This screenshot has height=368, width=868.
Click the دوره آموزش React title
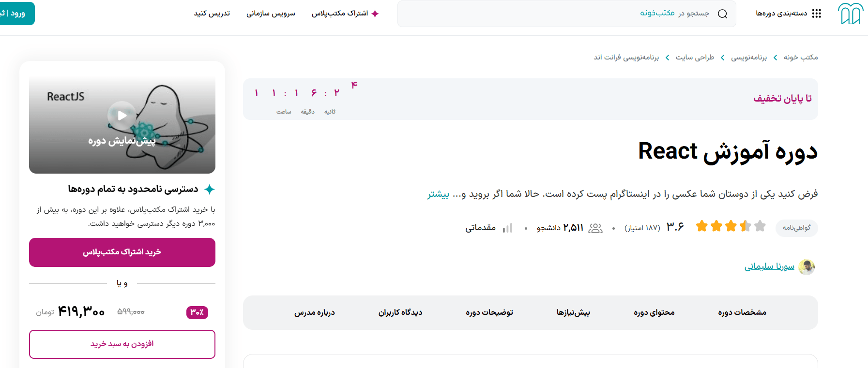(x=728, y=151)
